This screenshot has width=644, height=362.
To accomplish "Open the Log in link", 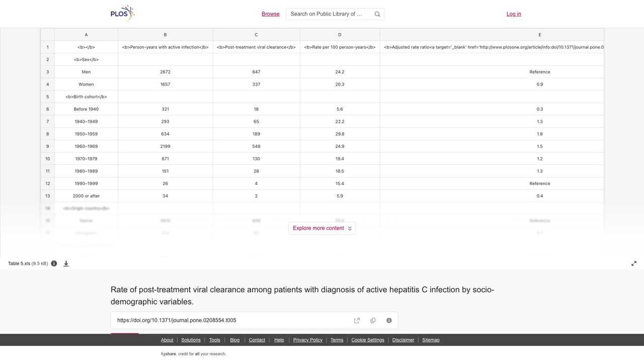I will 514,14.
